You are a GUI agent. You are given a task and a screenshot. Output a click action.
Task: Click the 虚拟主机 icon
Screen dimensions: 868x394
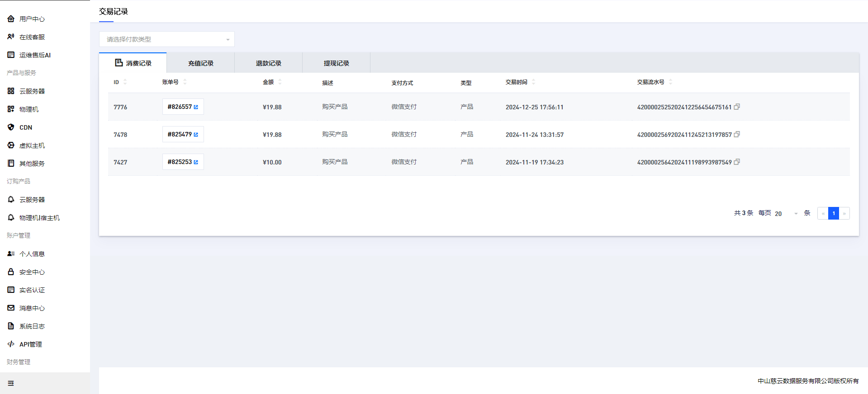[x=11, y=145]
